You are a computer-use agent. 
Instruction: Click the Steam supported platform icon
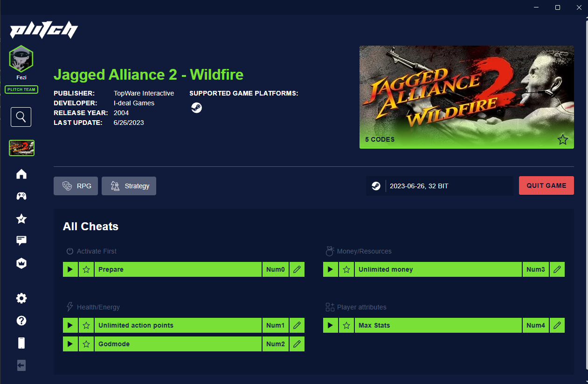coord(197,108)
